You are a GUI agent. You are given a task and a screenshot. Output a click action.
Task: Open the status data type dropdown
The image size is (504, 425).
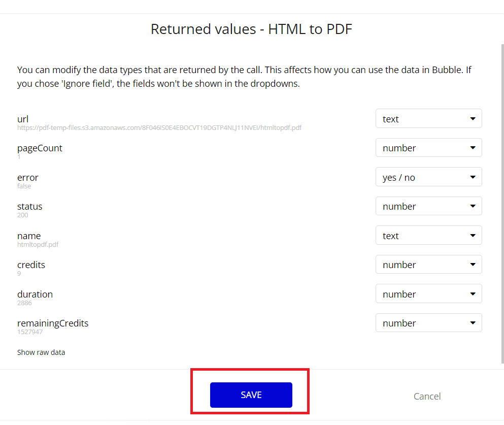click(428, 206)
